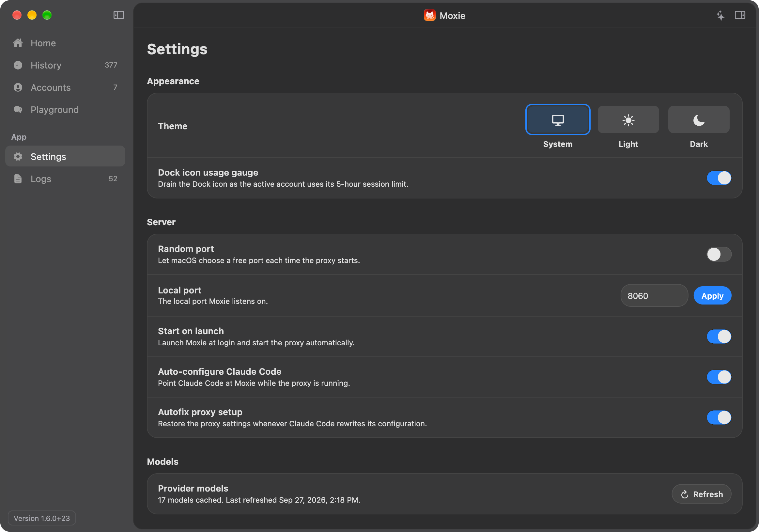This screenshot has width=759, height=532.
Task: Click the History clock icon
Action: point(18,65)
